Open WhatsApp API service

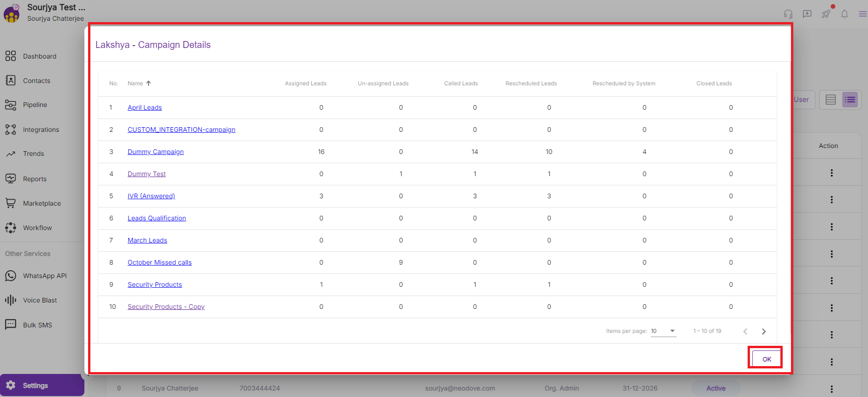[45, 276]
